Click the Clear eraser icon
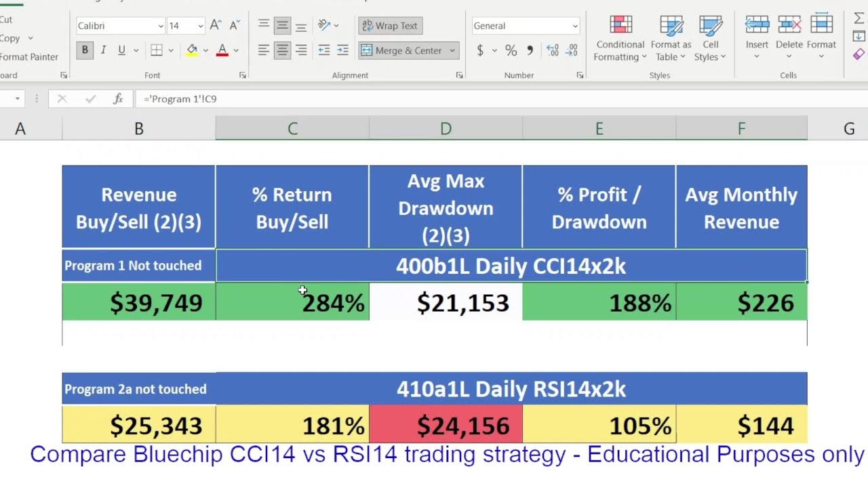 click(859, 54)
